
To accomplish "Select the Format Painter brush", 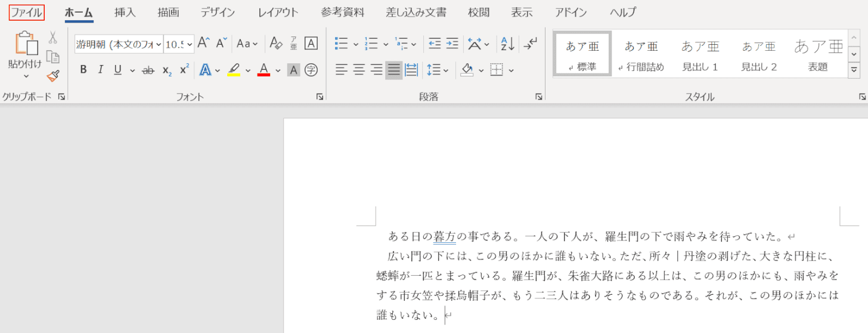I will point(53,76).
